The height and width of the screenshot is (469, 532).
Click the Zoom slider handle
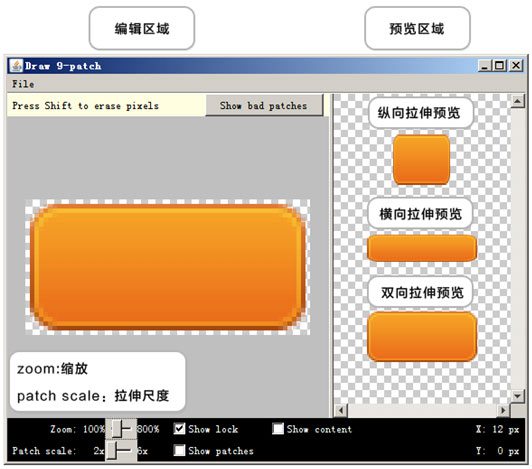tap(117, 429)
